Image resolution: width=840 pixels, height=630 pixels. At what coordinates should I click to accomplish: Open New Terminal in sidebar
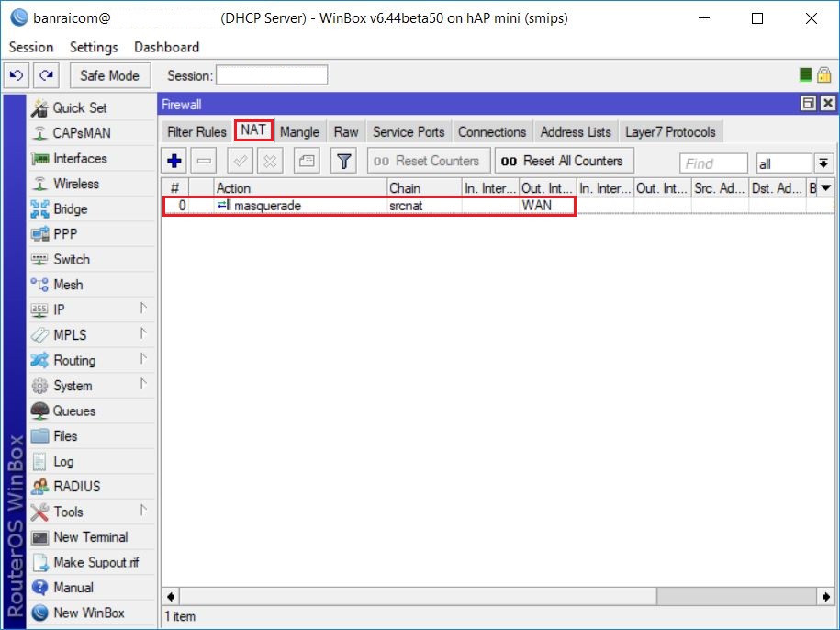pyautogui.click(x=92, y=536)
